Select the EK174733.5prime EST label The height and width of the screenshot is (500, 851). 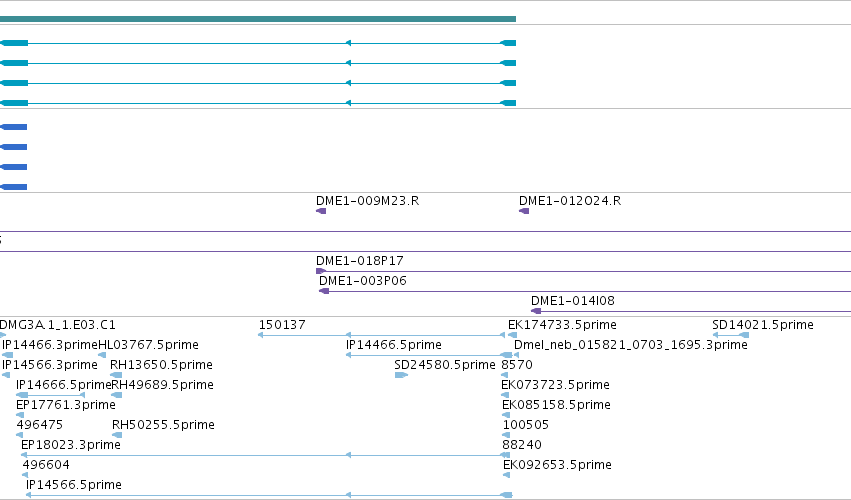(562, 325)
